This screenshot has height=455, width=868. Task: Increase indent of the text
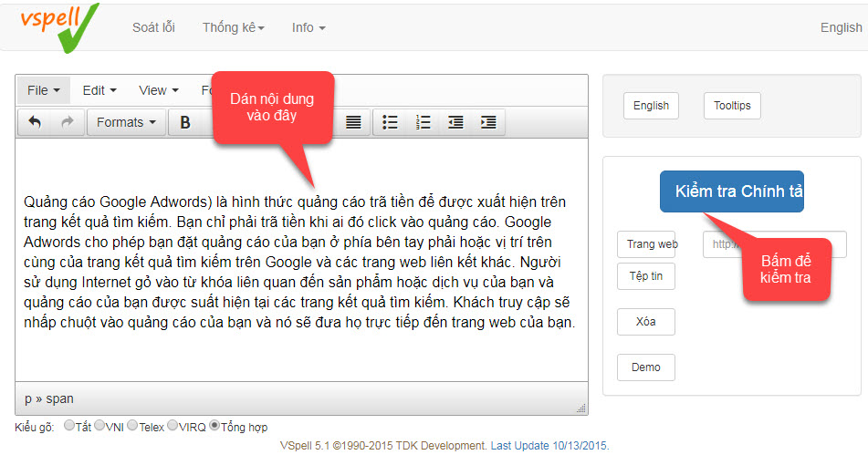488,122
